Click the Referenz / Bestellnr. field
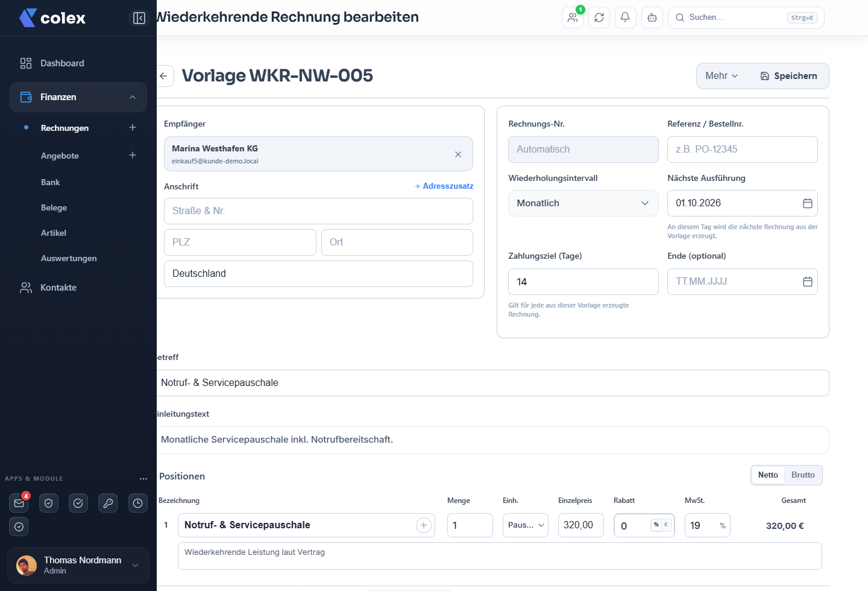868x591 pixels. (743, 150)
